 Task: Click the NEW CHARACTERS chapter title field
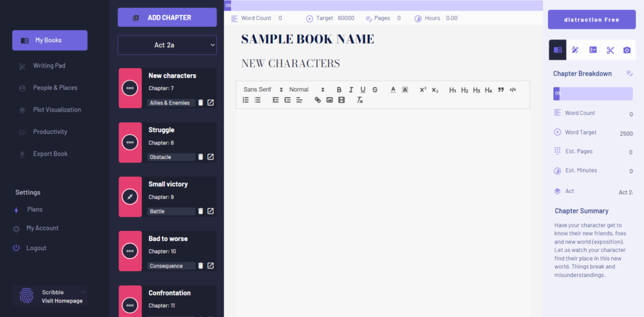point(290,64)
